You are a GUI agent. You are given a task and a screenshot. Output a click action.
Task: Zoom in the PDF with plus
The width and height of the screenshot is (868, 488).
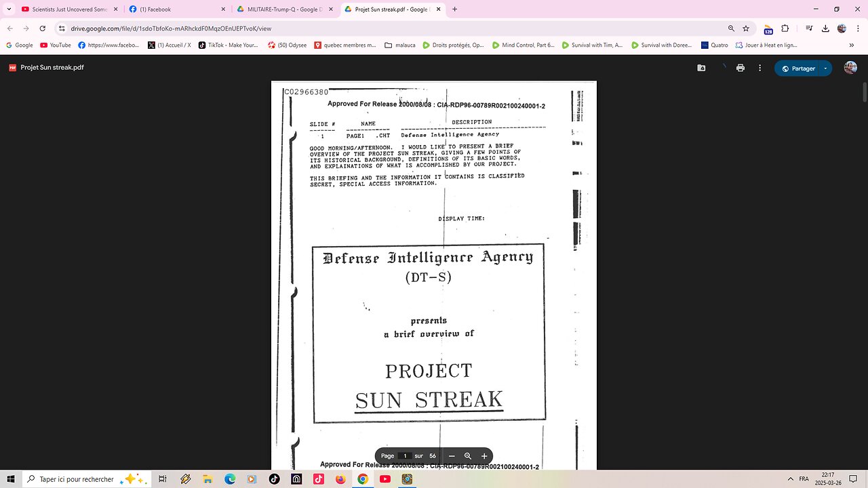pyautogui.click(x=484, y=456)
